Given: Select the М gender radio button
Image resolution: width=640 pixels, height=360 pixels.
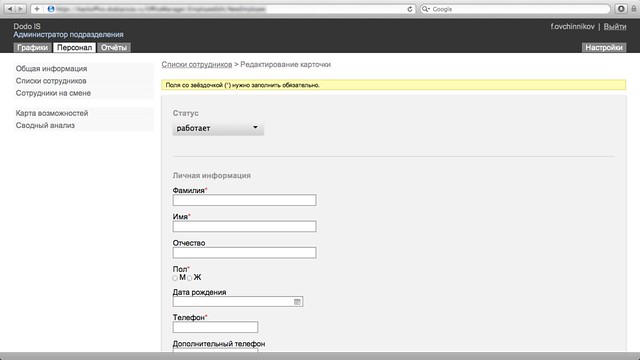Looking at the screenshot, I should (175, 278).
